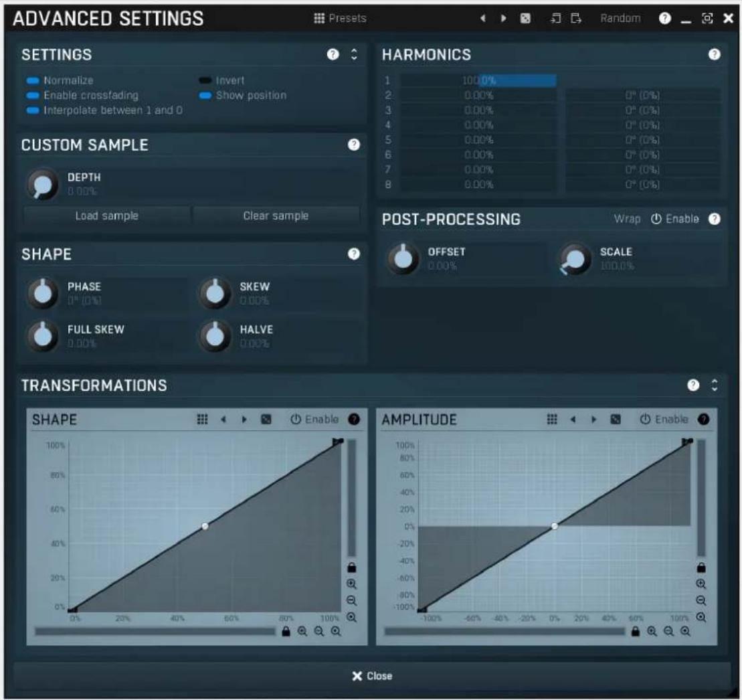Enable the Post-Processing section
The width and height of the screenshot is (742, 700).
coord(675,219)
